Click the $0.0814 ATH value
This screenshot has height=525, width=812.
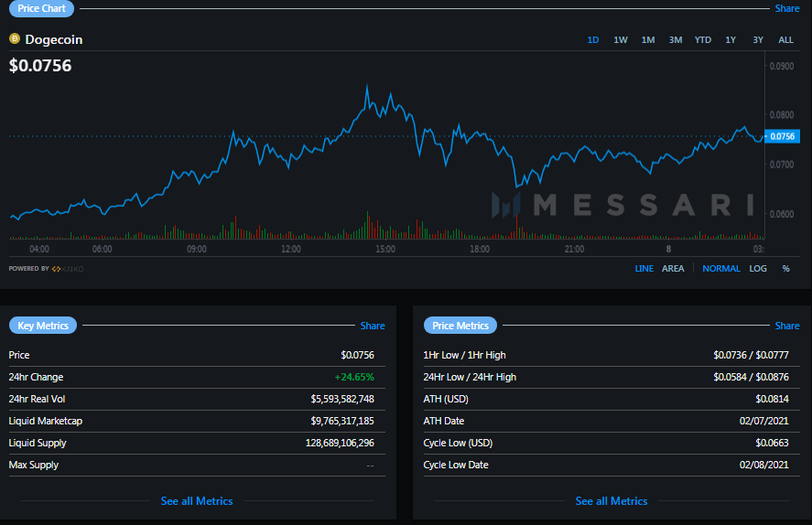[772, 399]
